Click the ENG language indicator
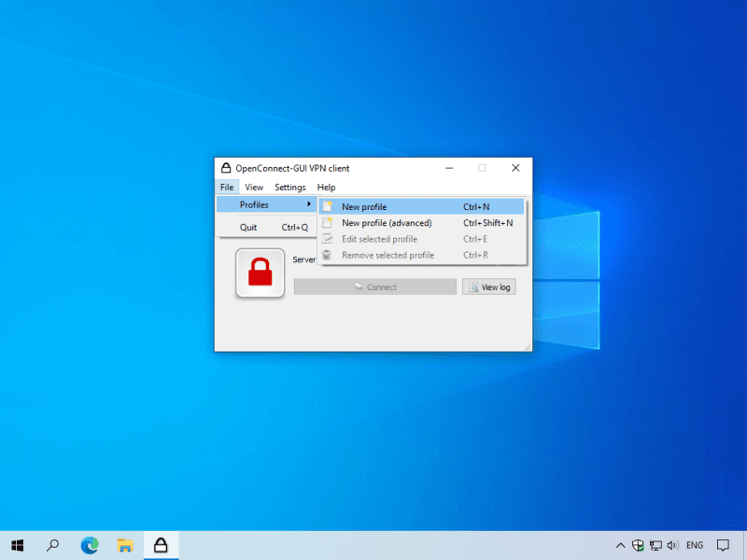The height and width of the screenshot is (560, 747). 695,545
